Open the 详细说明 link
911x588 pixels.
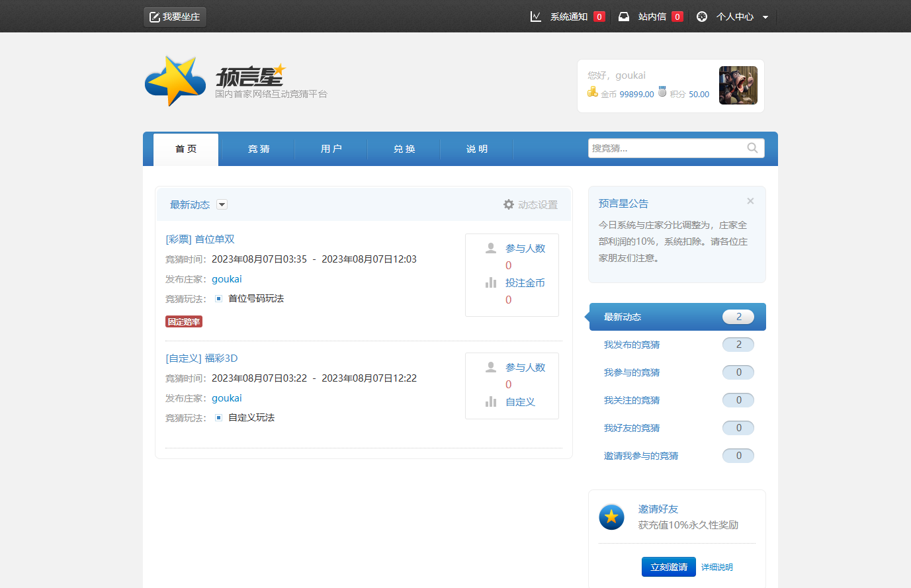coord(716,567)
